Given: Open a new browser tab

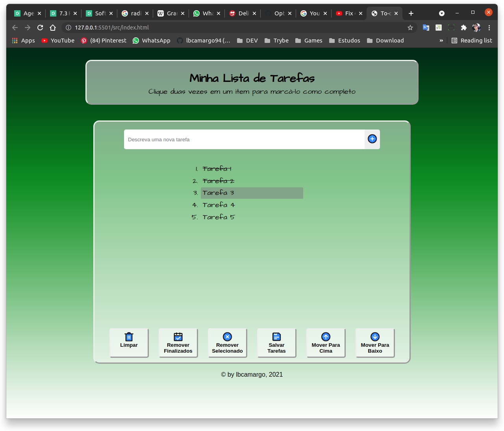Looking at the screenshot, I should coord(411,13).
